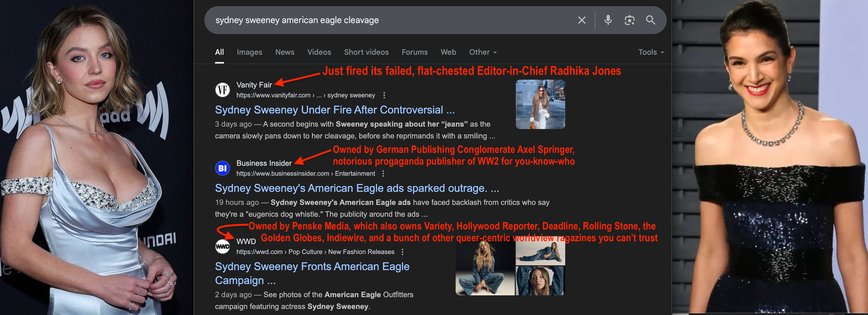Open three-dot menu for WWD result

pyautogui.click(x=402, y=252)
